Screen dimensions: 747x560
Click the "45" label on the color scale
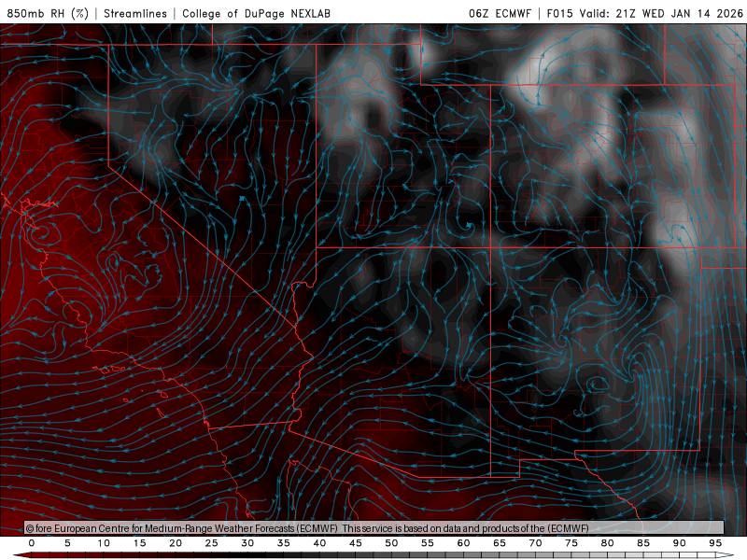[356, 543]
